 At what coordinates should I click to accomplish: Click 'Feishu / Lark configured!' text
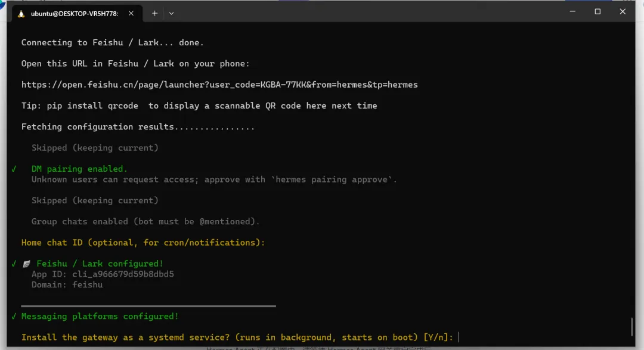pos(100,264)
